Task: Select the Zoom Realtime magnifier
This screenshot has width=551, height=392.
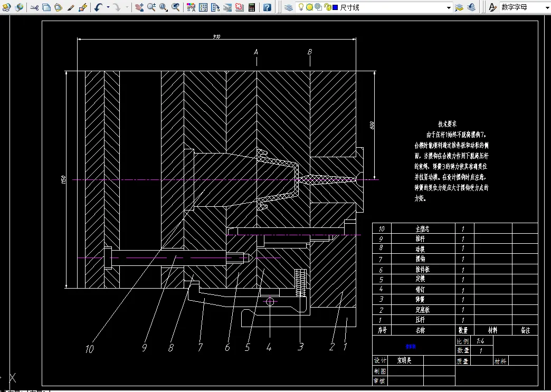Action: (151, 7)
